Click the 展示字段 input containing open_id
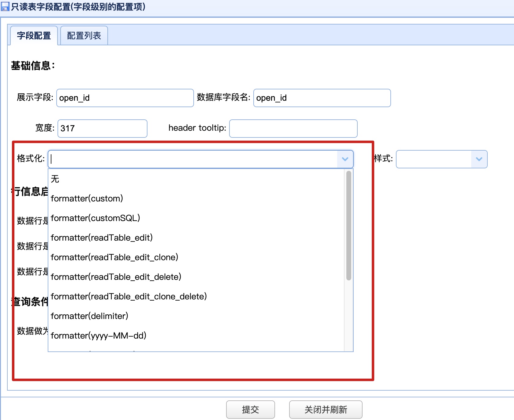Screen dimensions: 514x420 pyautogui.click(x=125, y=98)
